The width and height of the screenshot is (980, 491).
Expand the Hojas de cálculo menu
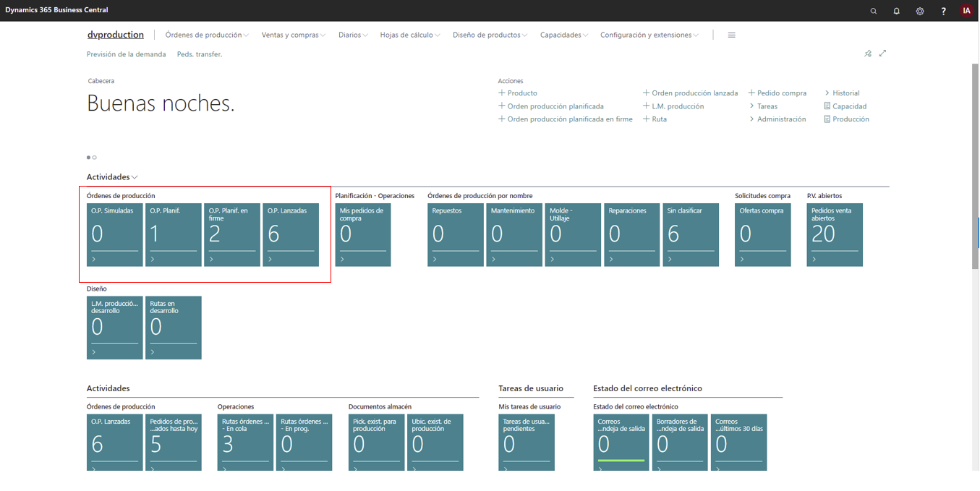(410, 35)
